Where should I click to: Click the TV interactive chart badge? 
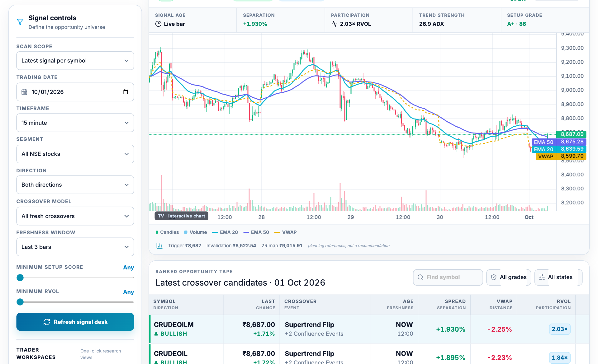(x=181, y=216)
